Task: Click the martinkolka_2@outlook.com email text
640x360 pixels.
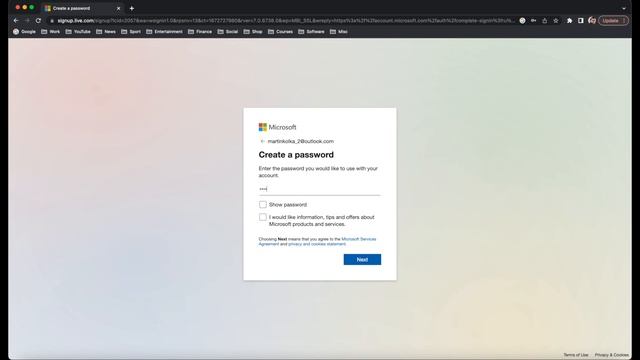Action: pos(301,141)
